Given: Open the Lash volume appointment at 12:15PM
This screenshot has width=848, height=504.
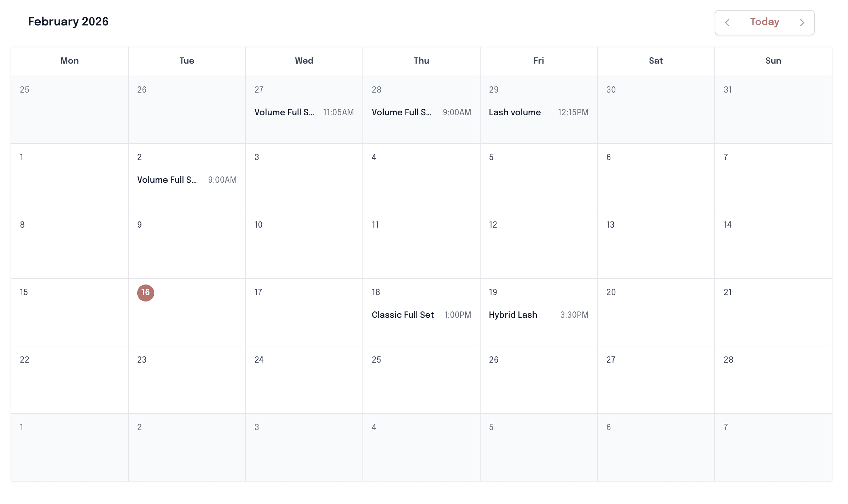Looking at the screenshot, I should point(538,112).
